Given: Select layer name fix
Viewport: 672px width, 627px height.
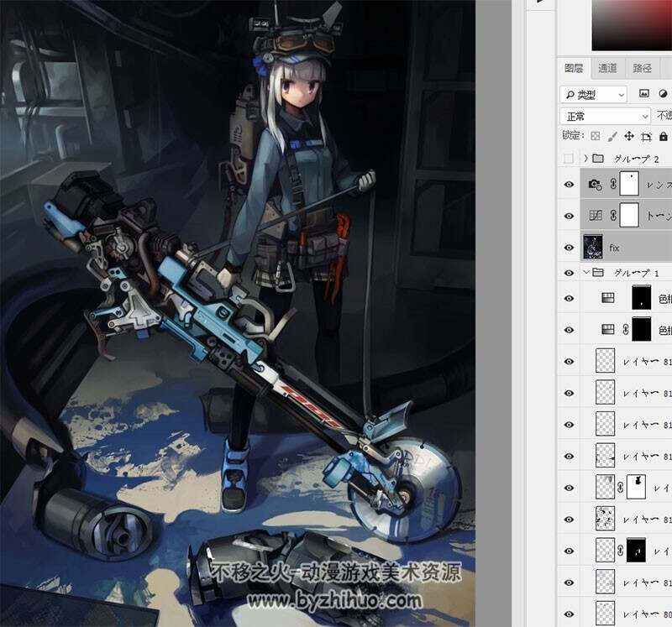Looking at the screenshot, I should [614, 248].
